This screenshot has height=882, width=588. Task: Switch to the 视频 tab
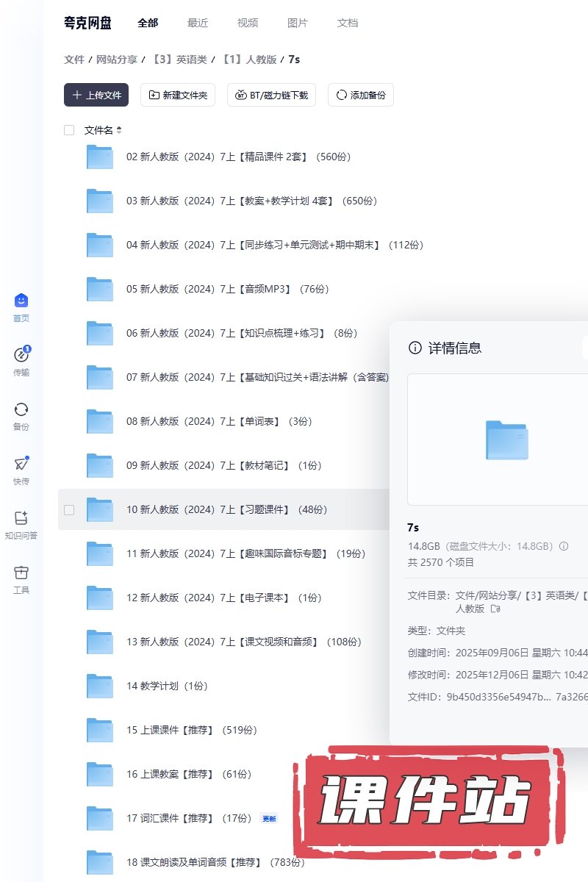pos(248,23)
